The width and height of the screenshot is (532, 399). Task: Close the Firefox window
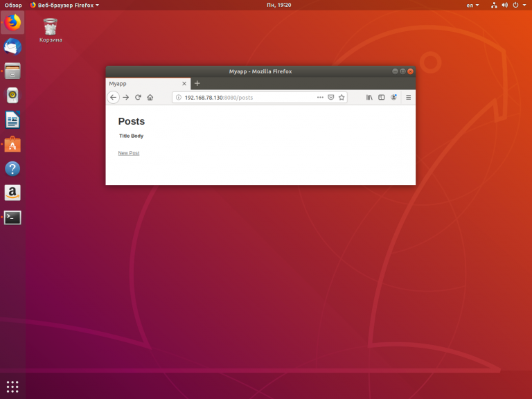tap(410, 71)
